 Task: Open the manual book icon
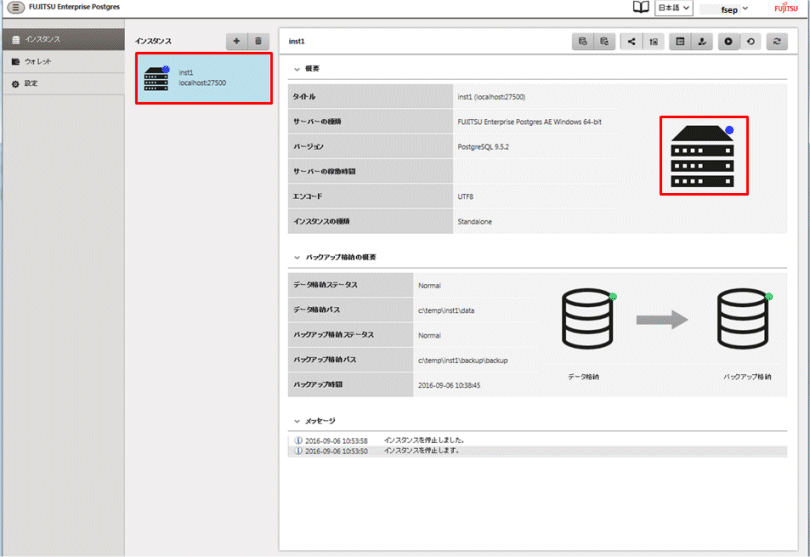click(641, 7)
